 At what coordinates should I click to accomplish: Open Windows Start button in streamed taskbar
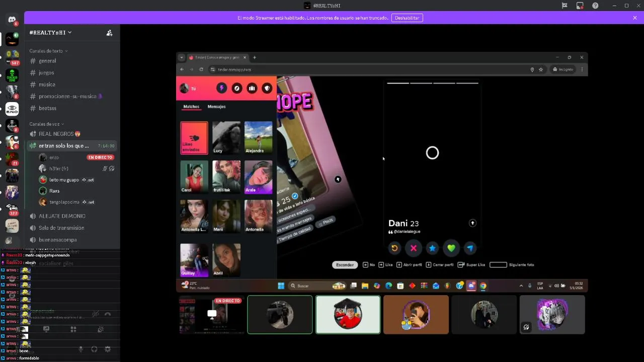[x=281, y=286]
